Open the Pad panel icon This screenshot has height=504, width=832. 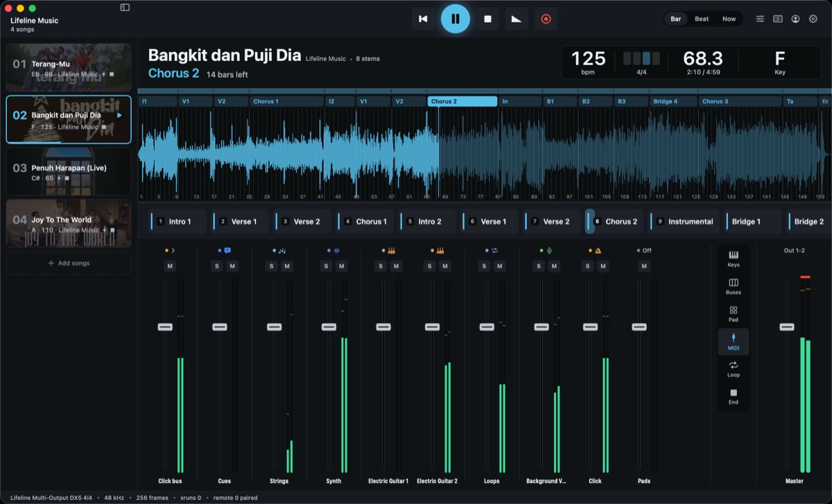click(x=734, y=314)
